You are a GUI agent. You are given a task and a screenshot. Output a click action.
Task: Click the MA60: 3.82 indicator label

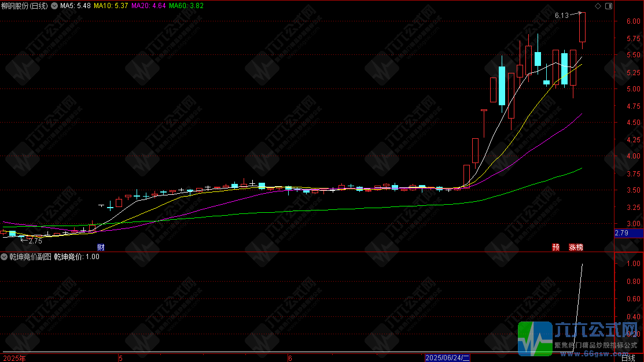[x=186, y=6]
